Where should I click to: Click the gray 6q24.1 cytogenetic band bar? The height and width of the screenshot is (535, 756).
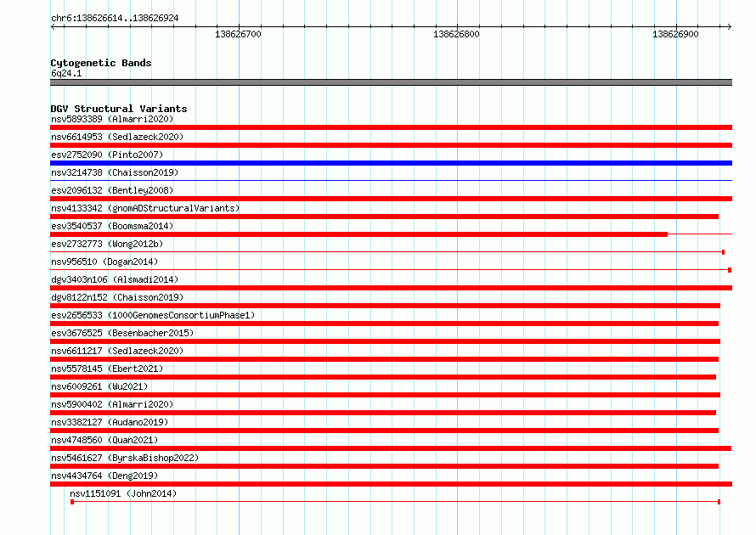pos(391,82)
